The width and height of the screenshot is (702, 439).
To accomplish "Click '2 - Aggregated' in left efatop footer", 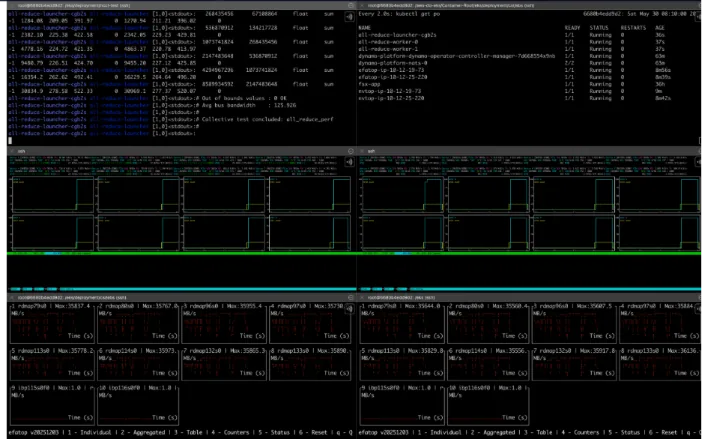I will (143, 432).
